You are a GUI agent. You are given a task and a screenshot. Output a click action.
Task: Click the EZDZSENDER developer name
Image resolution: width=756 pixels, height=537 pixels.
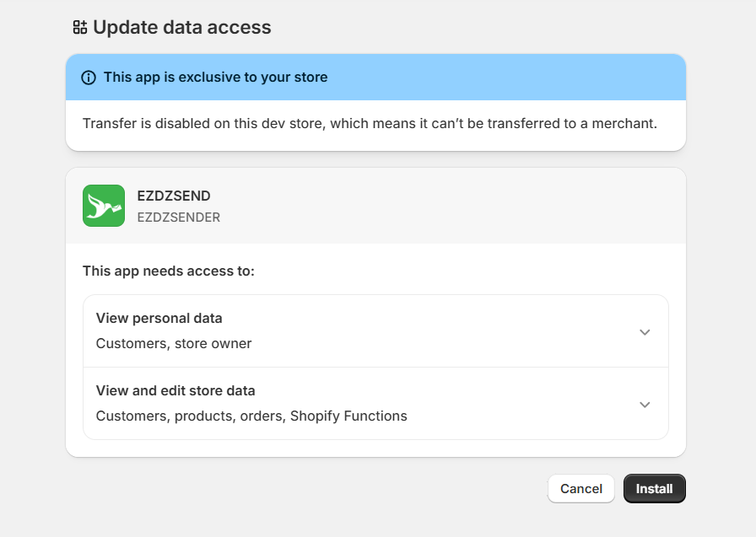click(x=179, y=217)
